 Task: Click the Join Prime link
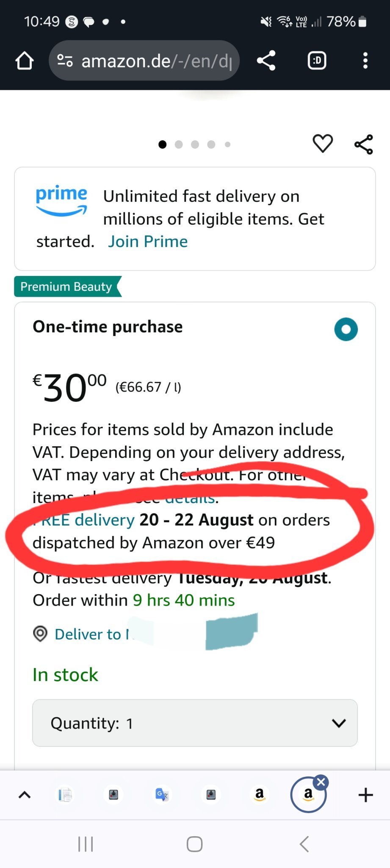[x=148, y=242]
